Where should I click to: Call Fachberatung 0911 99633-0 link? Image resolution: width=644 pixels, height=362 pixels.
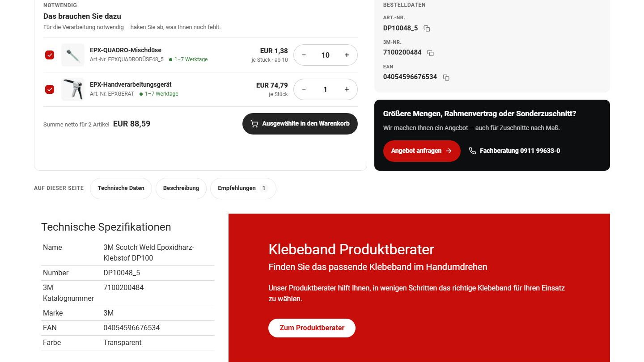click(x=514, y=151)
